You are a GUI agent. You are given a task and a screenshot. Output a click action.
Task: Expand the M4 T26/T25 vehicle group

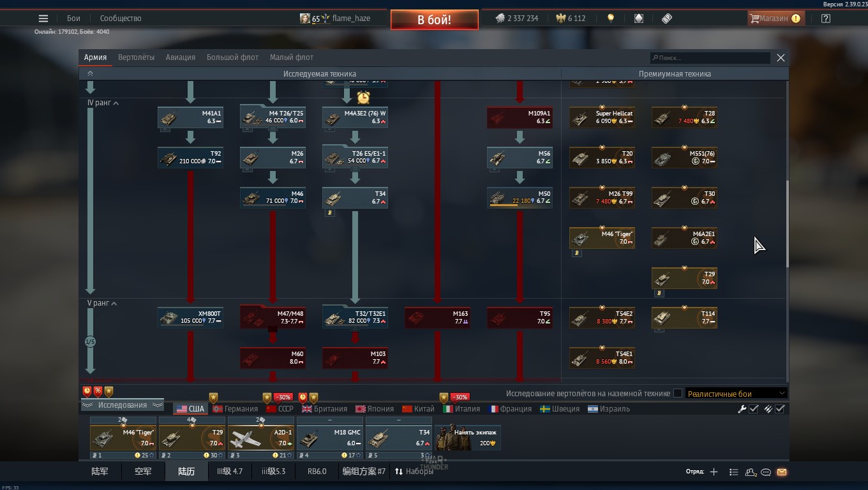(x=273, y=117)
